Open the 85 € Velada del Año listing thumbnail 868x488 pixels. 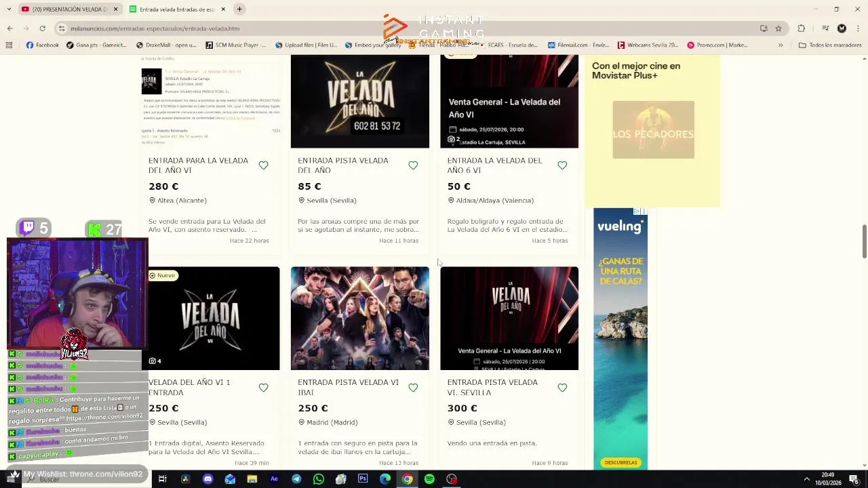coord(360,101)
